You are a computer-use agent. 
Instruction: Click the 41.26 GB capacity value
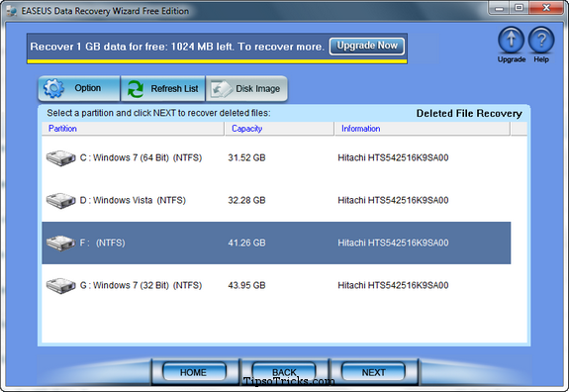pyautogui.click(x=246, y=243)
